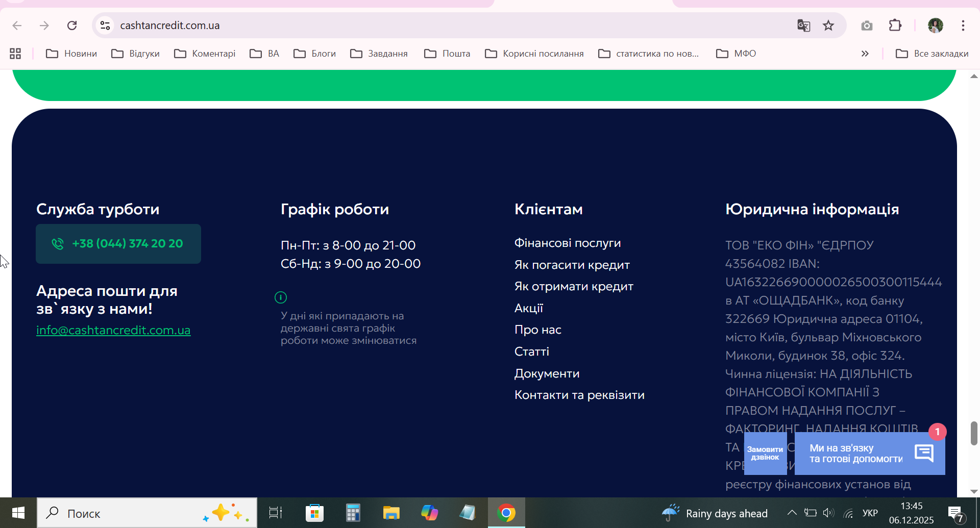Click the page vertical scrollbar thumb

point(974,433)
